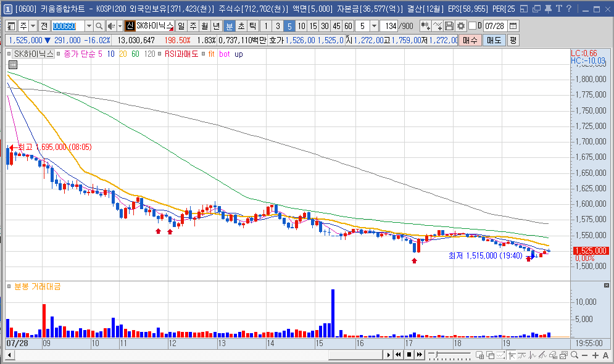Toggle the D checkbox next to the date
This screenshot has height=364, width=614.
[x=472, y=26]
